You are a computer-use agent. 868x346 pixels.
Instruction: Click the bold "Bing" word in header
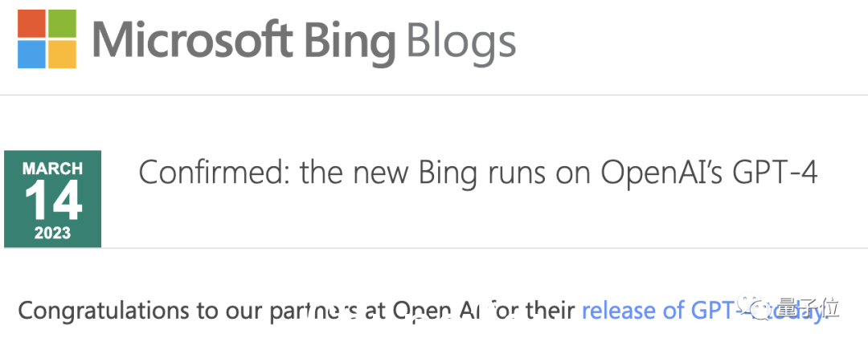coord(350,43)
